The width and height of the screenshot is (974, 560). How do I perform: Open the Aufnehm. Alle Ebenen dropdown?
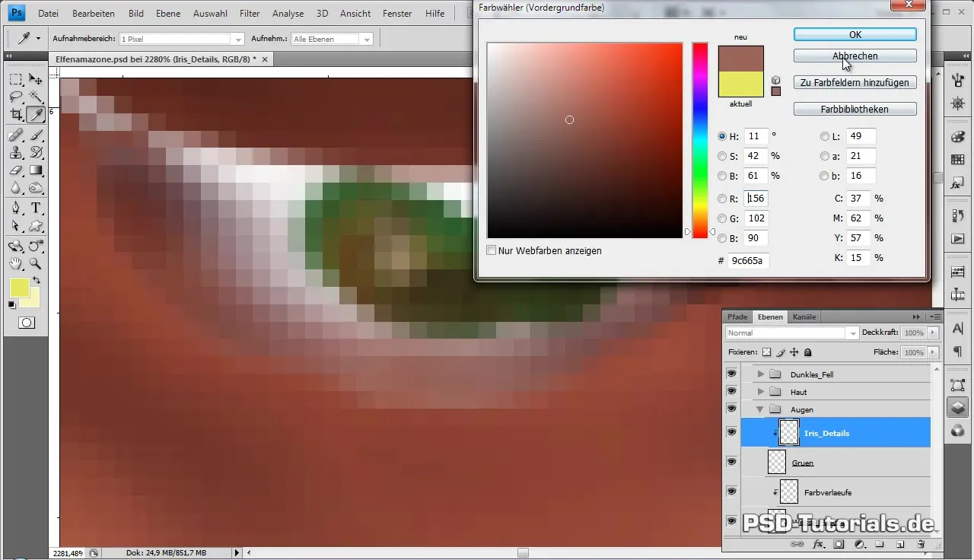368,39
